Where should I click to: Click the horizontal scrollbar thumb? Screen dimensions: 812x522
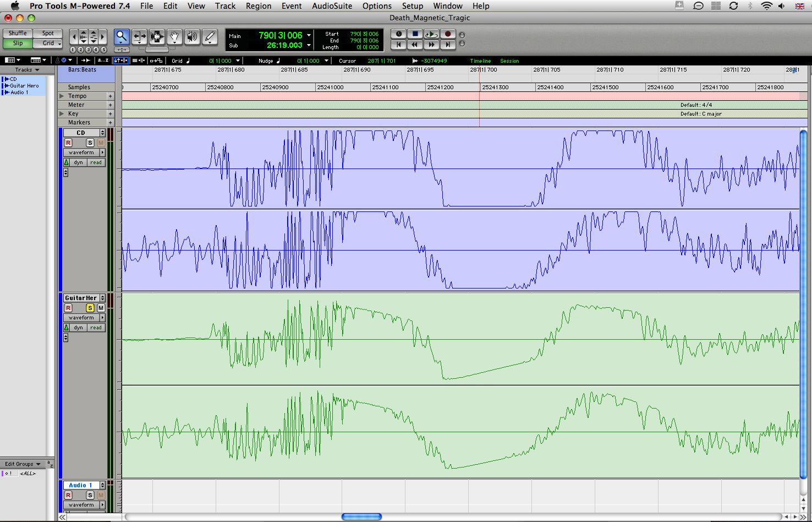point(361,516)
